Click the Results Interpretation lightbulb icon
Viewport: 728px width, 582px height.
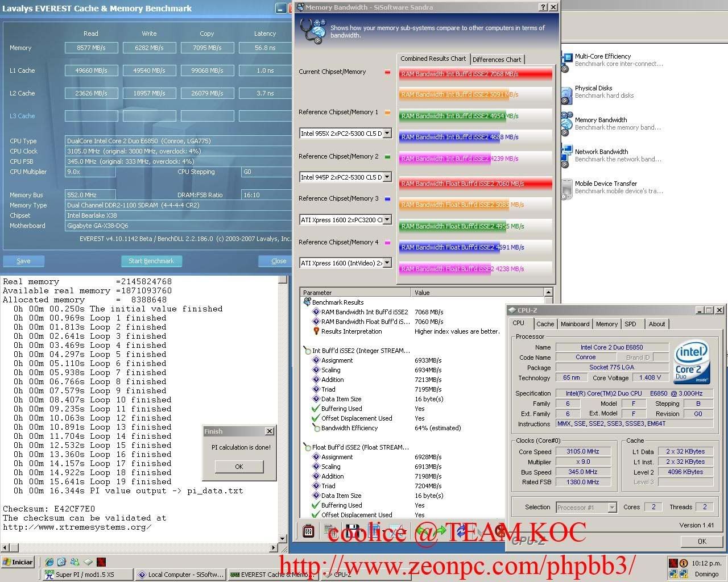coord(316,331)
